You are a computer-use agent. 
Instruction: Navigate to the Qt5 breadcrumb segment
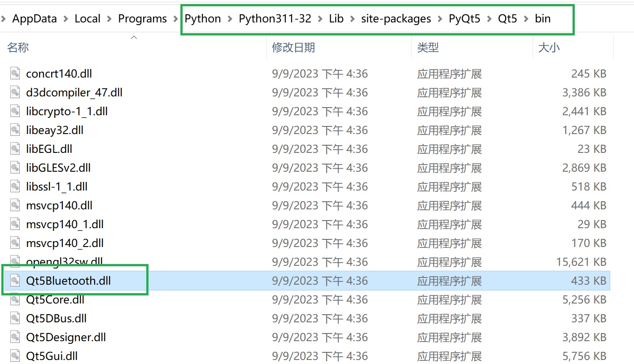pos(507,19)
